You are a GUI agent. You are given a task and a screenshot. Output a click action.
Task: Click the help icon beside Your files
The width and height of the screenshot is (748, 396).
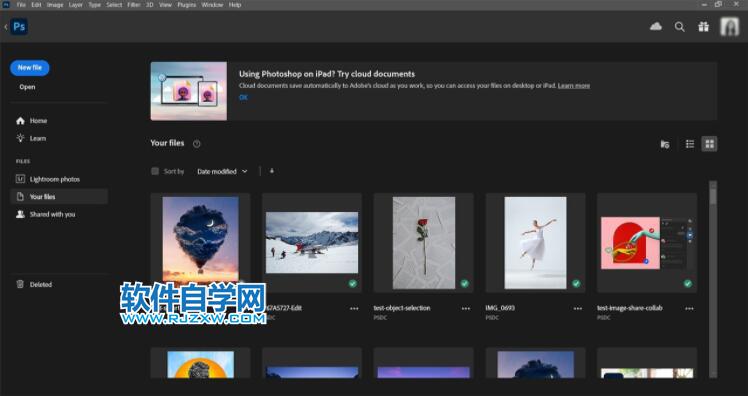click(x=197, y=144)
